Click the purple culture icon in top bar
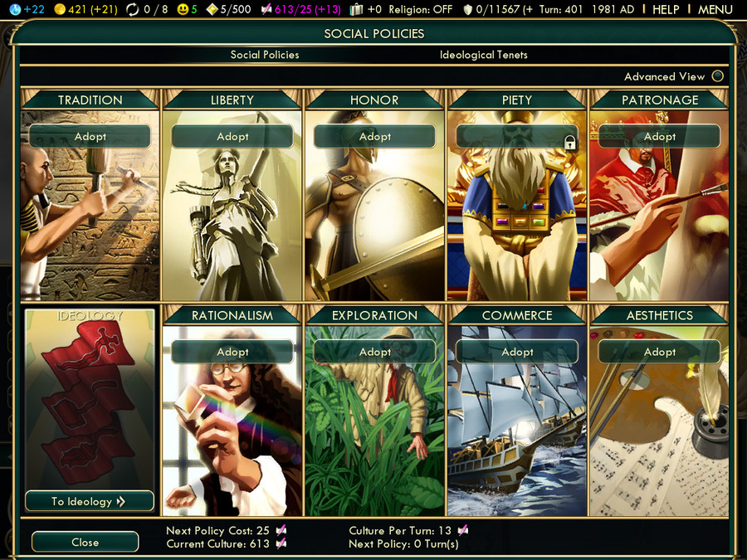Screen dimensions: 747x560 point(266,9)
